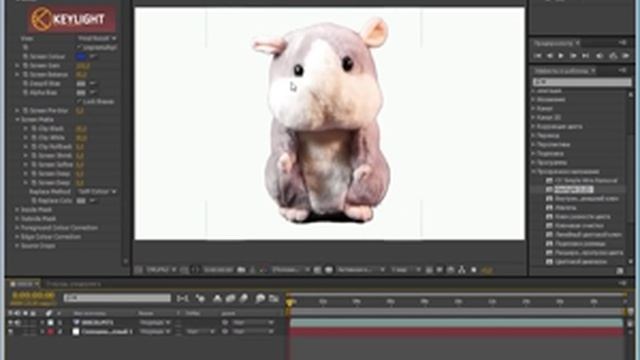
Task: Select the Keylight effect in list
Action: point(573,189)
